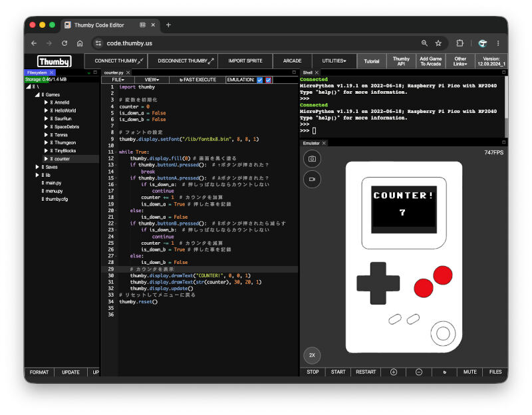Click the UPDATE filesystem button

coord(70,372)
